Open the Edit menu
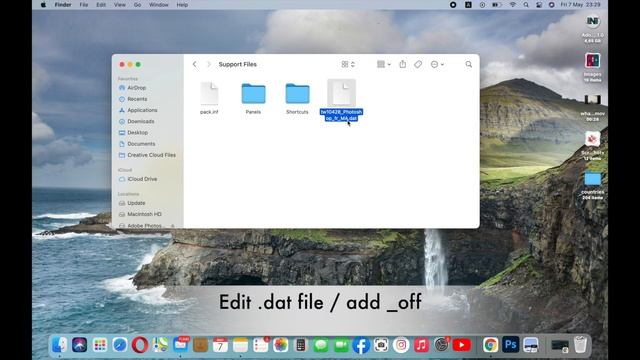Screen dimensions: 640x360 [x=101, y=5]
